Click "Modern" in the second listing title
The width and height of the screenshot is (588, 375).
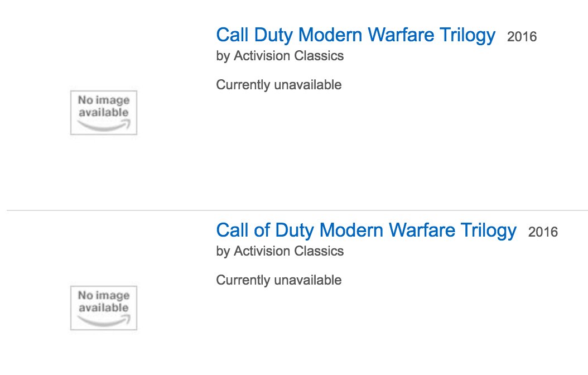[x=351, y=230]
